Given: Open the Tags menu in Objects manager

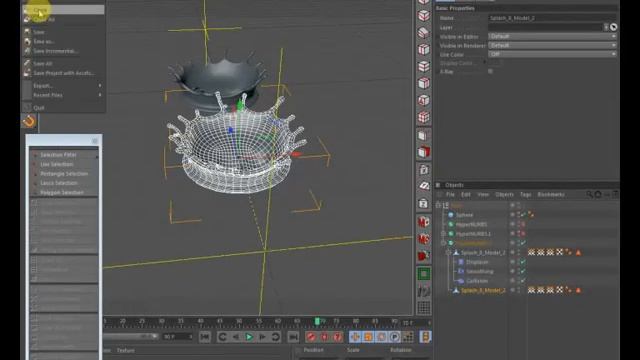Looking at the screenshot, I should pos(525,194).
